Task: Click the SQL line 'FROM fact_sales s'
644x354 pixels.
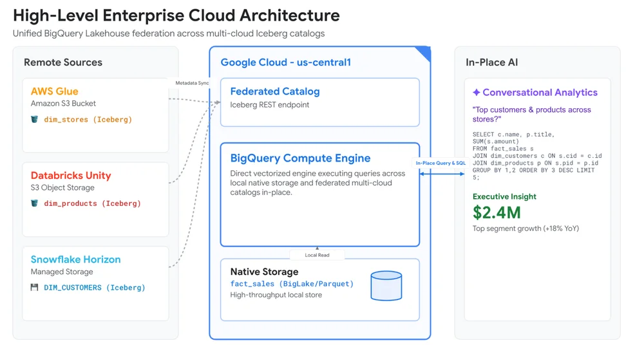Action: (x=503, y=149)
